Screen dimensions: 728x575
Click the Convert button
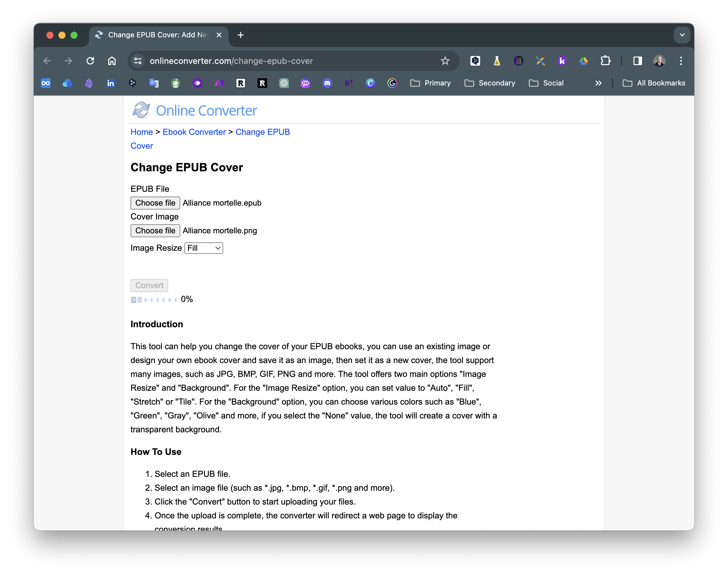[149, 285]
